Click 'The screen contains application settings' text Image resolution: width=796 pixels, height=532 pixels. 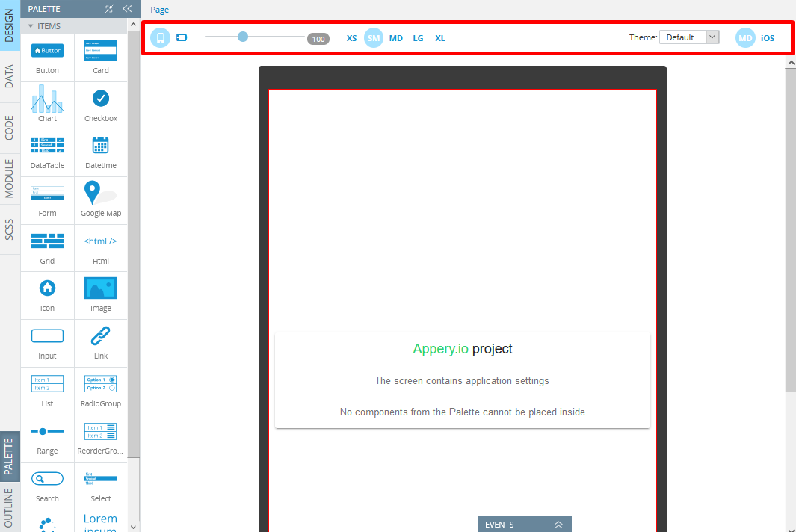click(462, 381)
